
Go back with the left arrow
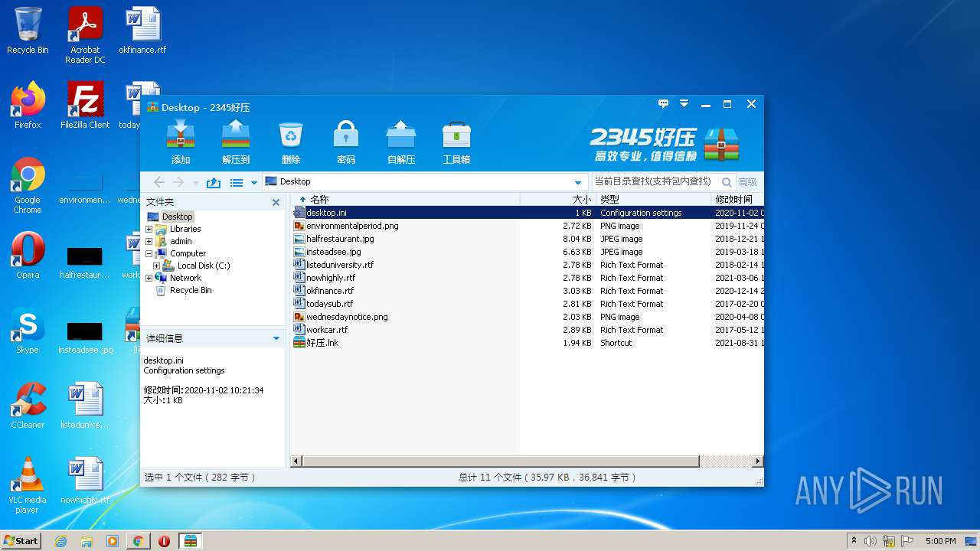coord(159,182)
